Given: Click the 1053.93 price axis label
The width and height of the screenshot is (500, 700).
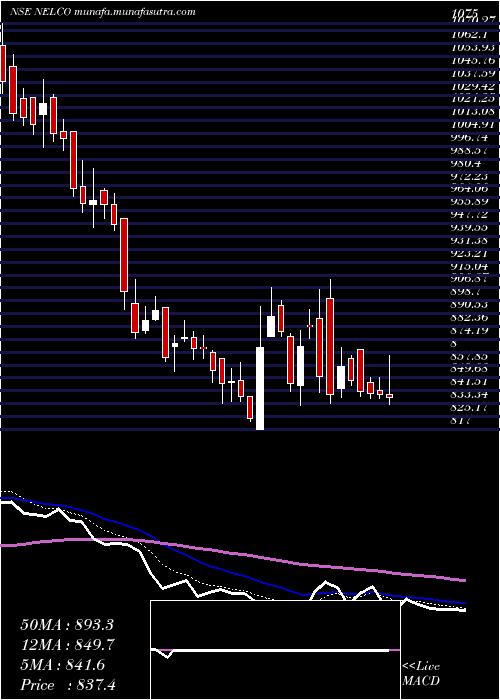Looking at the screenshot, I should click(473, 47).
